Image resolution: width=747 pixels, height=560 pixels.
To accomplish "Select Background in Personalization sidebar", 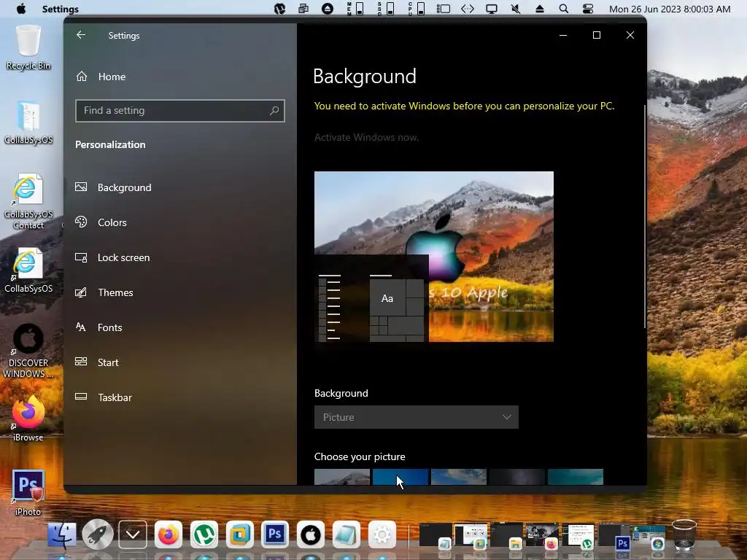I will 113,187.
